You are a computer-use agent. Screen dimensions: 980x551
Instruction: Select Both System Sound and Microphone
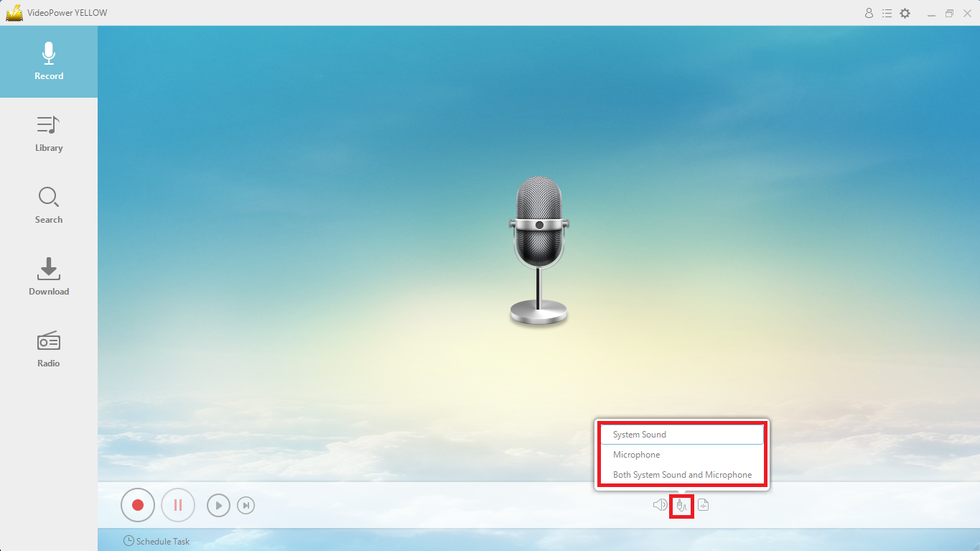(682, 475)
